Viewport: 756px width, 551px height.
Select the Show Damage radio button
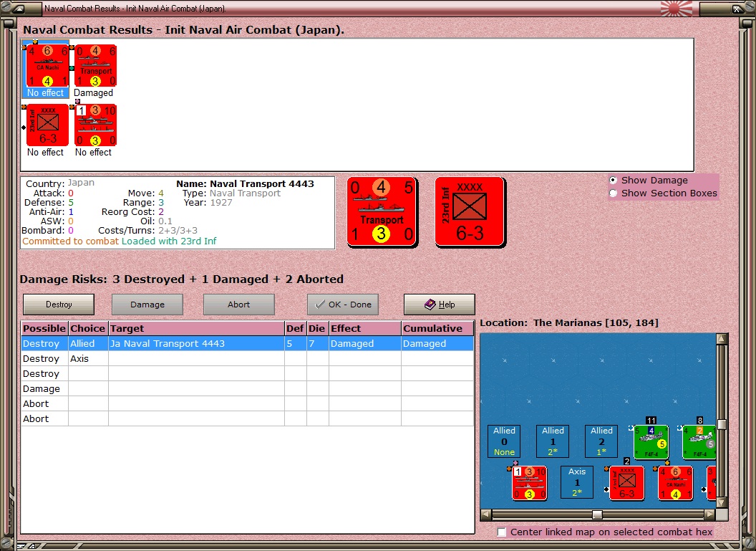pos(614,180)
